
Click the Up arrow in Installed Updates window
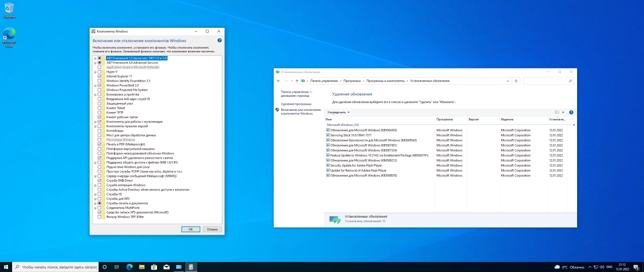297,81
